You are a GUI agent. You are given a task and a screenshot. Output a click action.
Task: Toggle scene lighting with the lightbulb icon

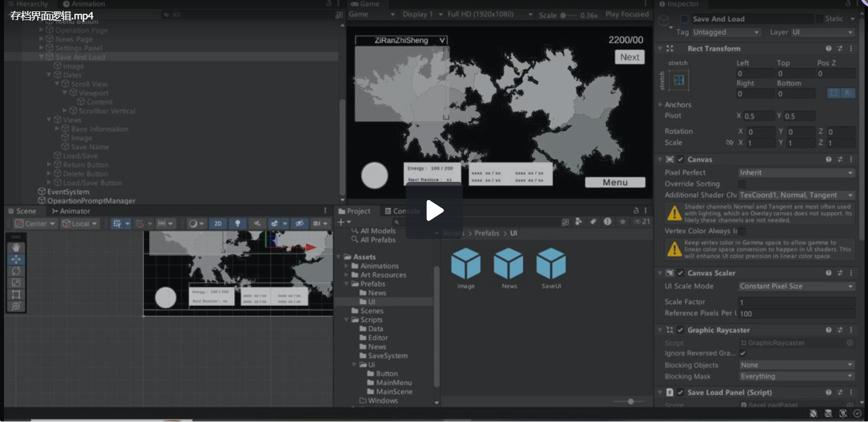click(238, 224)
